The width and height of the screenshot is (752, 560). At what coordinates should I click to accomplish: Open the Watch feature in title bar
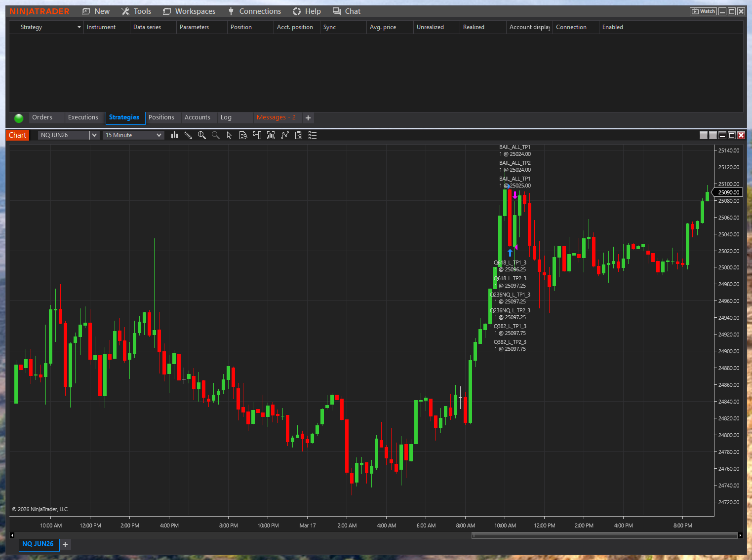point(703,11)
